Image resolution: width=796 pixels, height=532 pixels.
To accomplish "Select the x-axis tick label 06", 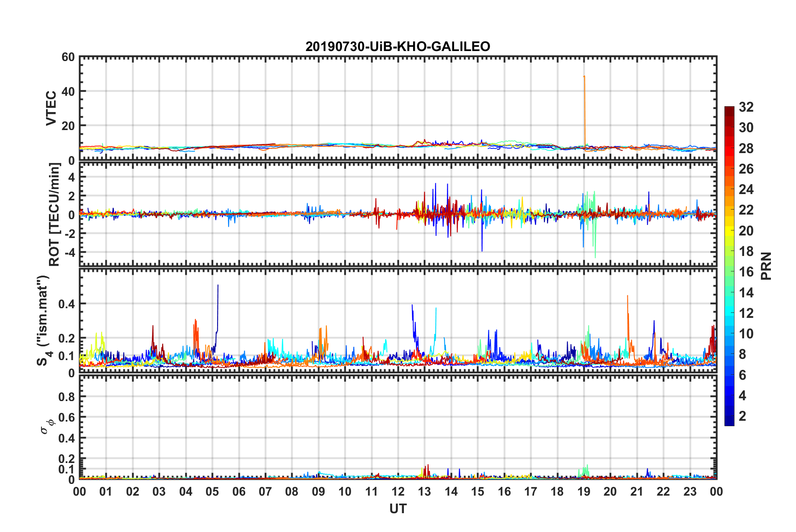I will coord(239,491).
